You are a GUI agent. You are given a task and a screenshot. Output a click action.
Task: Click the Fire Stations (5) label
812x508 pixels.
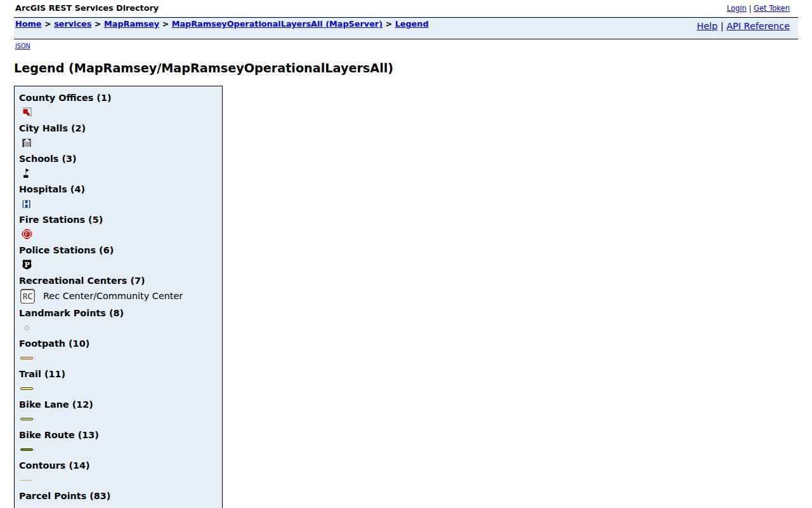61,220
